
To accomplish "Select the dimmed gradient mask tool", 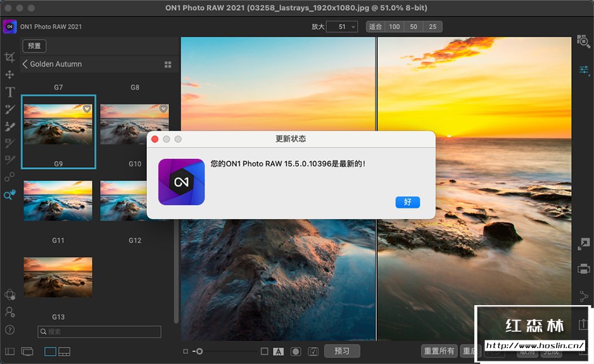I will point(10,160).
